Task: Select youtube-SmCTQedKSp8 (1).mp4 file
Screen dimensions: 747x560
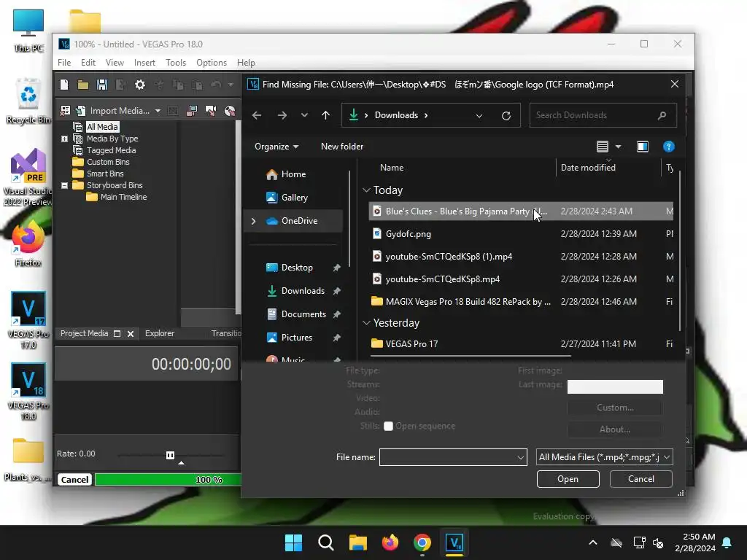Action: coord(521,257)
